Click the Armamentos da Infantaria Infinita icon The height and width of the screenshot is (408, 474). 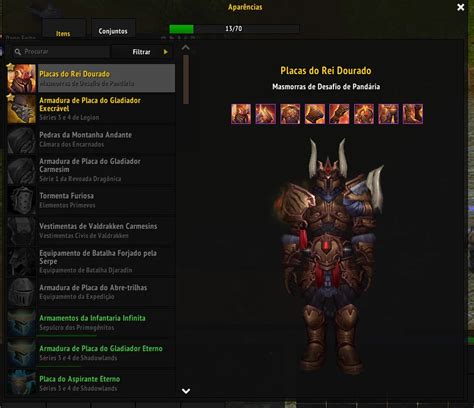pyautogui.click(x=22, y=322)
